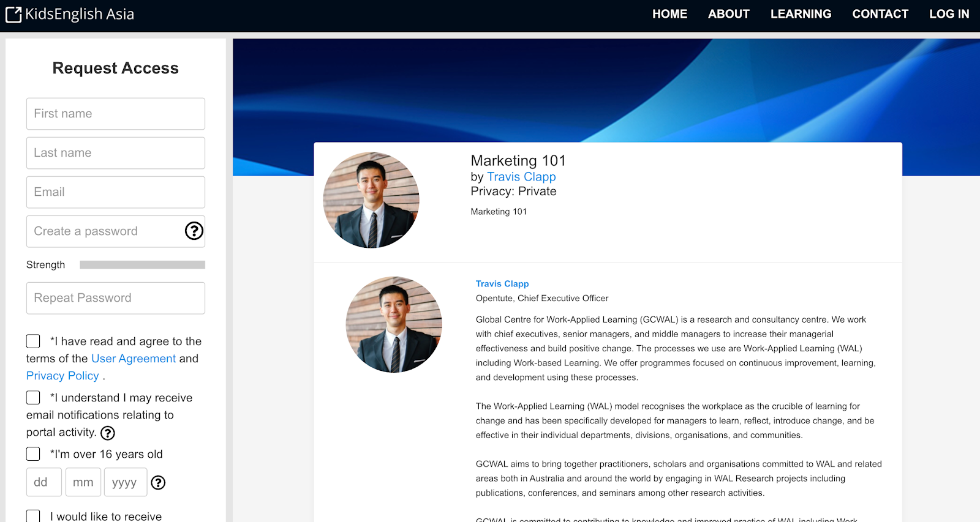The image size is (980, 522).
Task: Click the password Strength meter bar
Action: [x=142, y=265]
